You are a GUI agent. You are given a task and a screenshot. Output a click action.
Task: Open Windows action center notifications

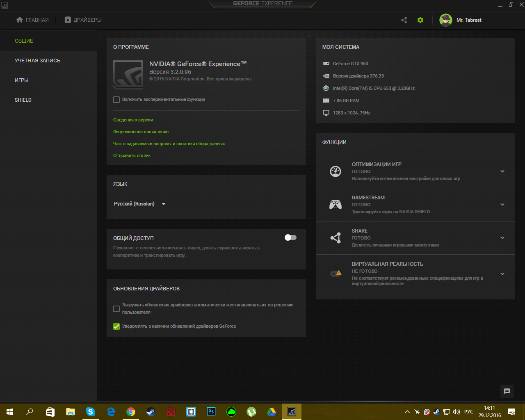511,412
